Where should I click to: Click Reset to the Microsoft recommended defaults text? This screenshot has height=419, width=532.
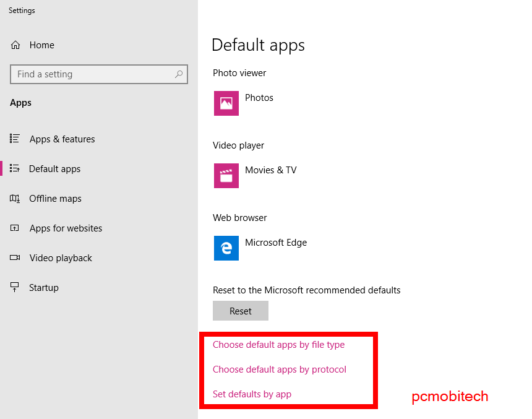tap(306, 290)
